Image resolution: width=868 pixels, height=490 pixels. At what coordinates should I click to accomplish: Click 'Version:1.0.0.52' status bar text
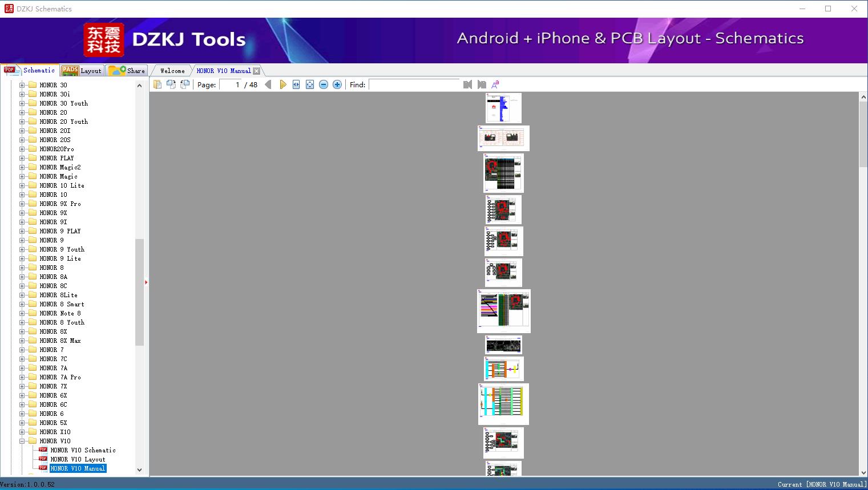[27, 484]
